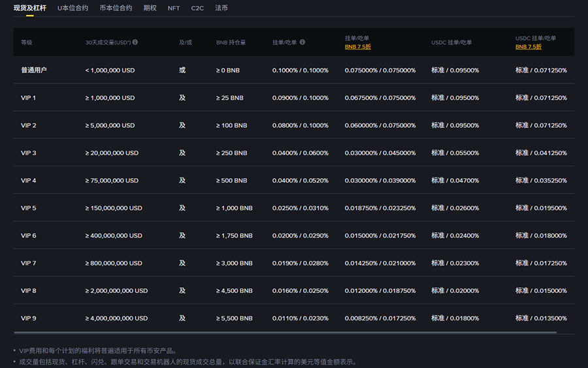Click the ≥ 5,500 BNB holdings cell
Screen dimensions: 588x368
coord(235,318)
